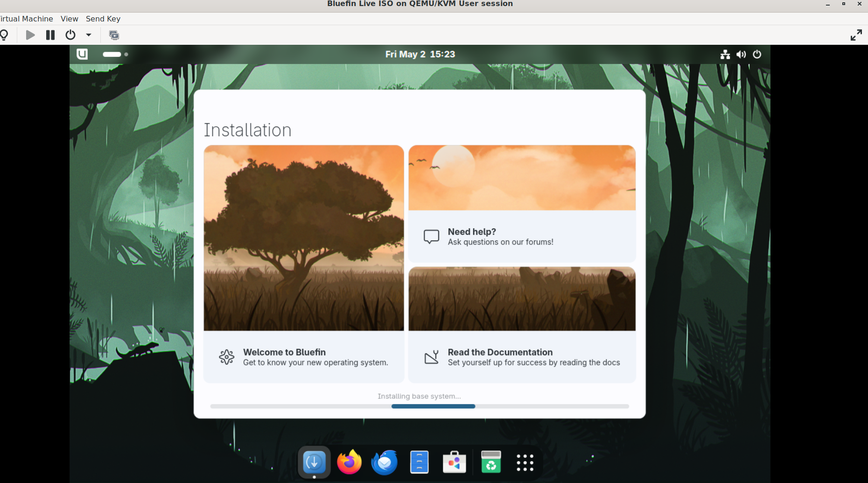Toggle fullscreen view of the VM
Image resolution: width=868 pixels, height=483 pixels.
coord(856,35)
